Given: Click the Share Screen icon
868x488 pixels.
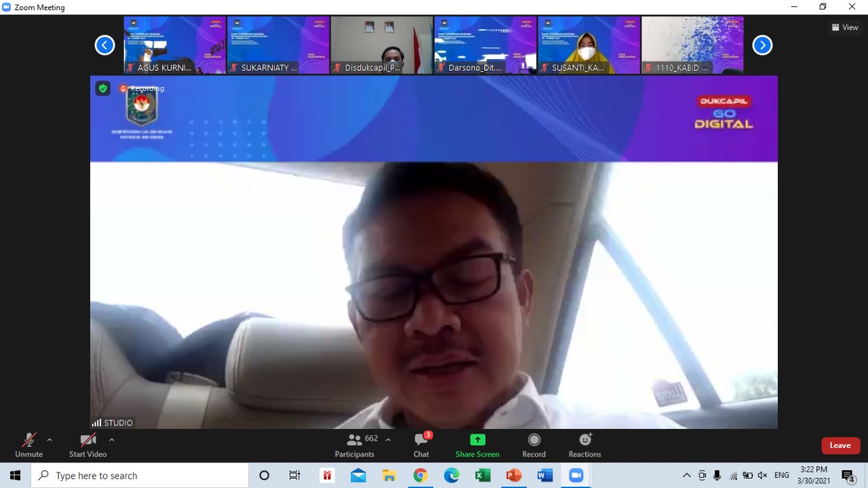Looking at the screenshot, I should coord(477,440).
